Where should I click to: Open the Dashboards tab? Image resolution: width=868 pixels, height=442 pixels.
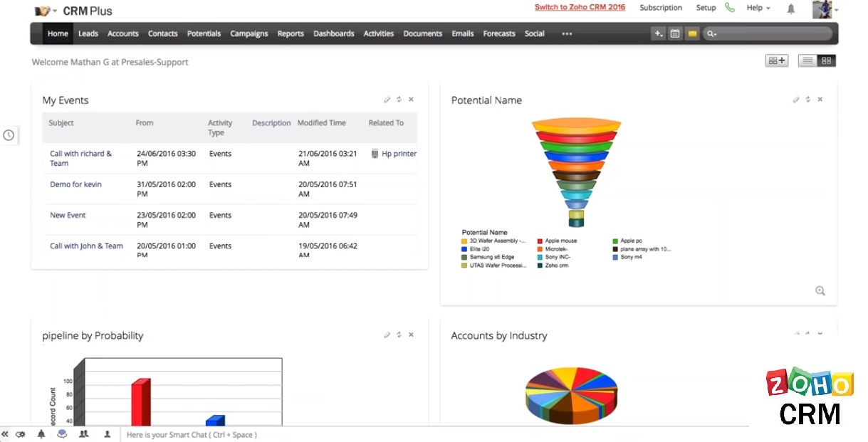tap(334, 33)
